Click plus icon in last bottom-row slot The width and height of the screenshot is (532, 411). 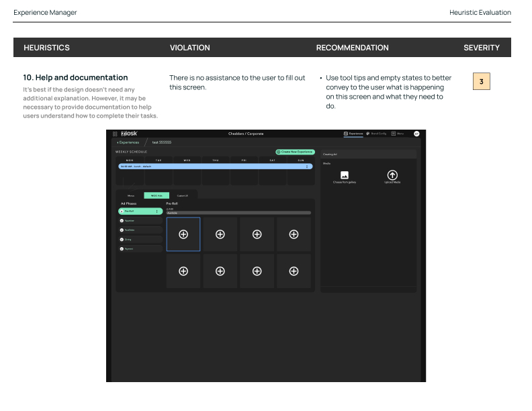pos(294,271)
